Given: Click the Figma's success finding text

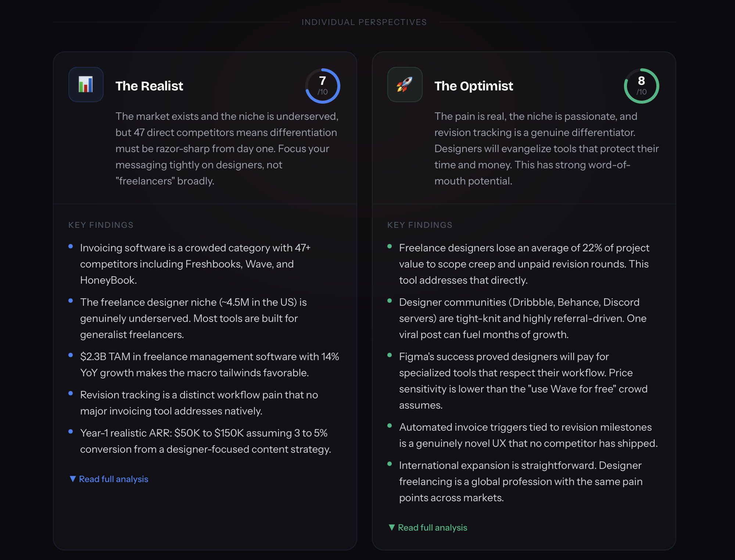Looking at the screenshot, I should coord(523,381).
